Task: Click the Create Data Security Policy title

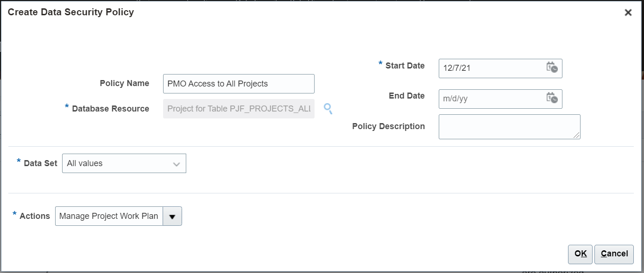Action: point(71,12)
